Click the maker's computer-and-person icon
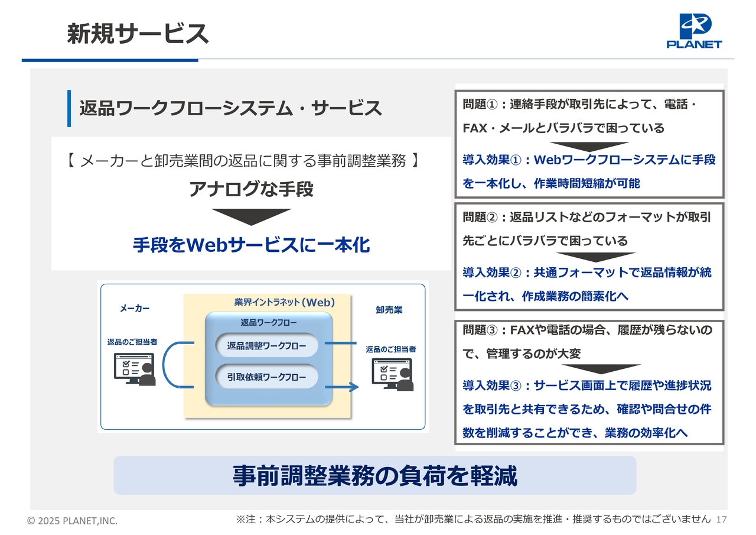Image resolution: width=756 pixels, height=535 pixels. click(134, 369)
